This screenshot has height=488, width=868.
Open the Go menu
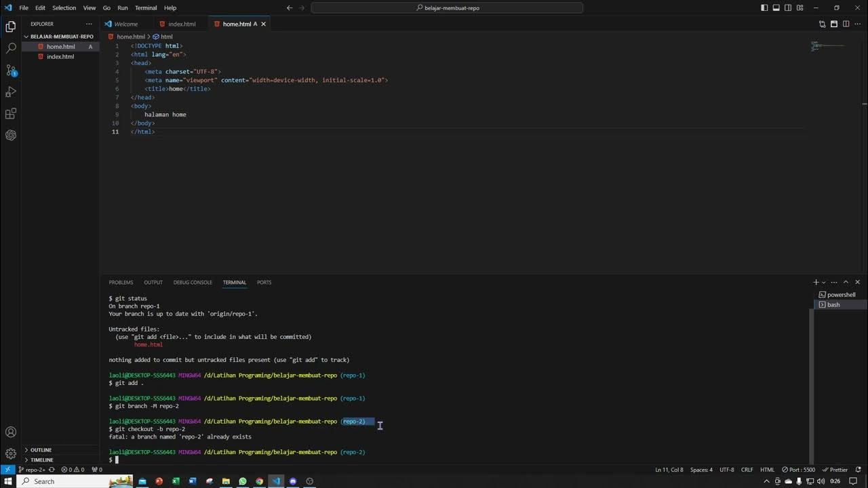[x=106, y=8]
